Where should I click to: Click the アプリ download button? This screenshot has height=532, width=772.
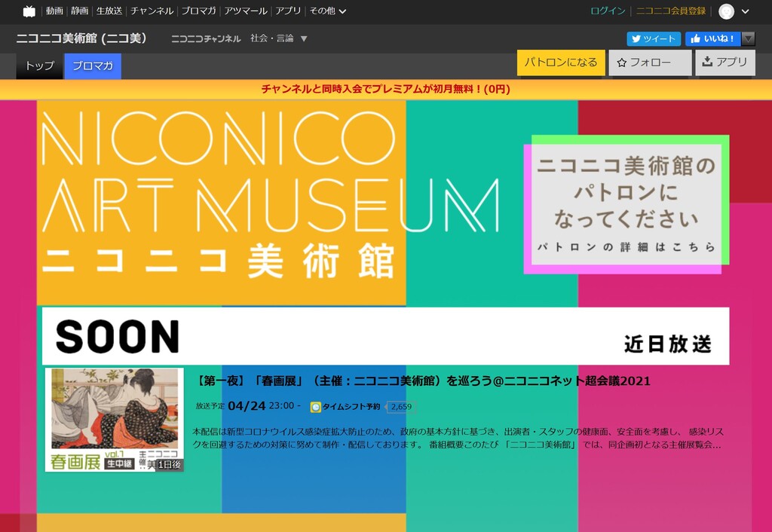725,63
